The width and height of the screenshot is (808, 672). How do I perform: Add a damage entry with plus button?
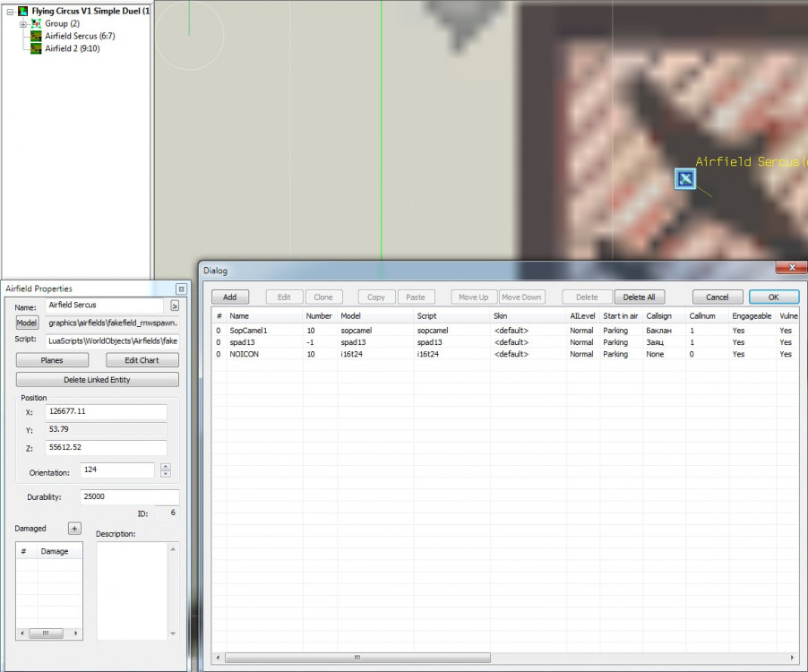[74, 529]
